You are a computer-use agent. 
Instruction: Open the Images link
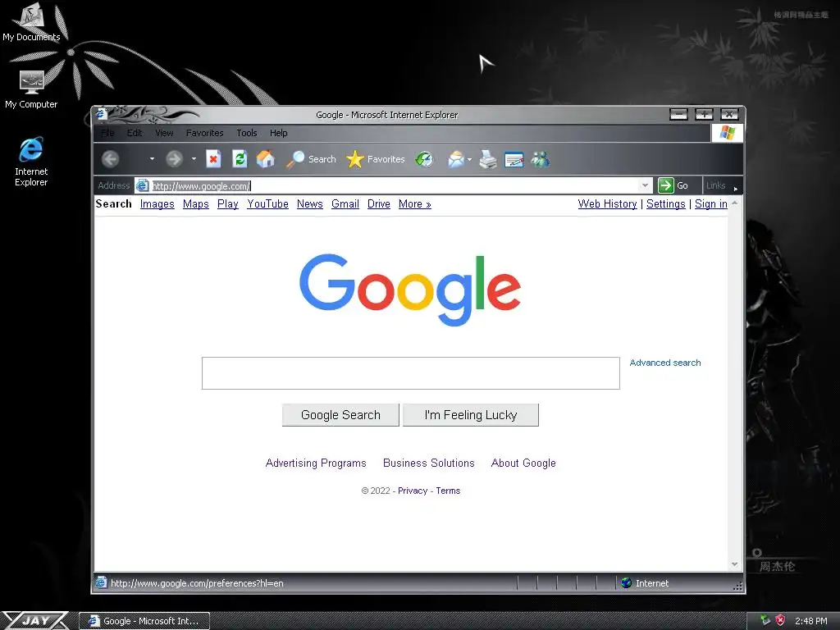(x=157, y=204)
